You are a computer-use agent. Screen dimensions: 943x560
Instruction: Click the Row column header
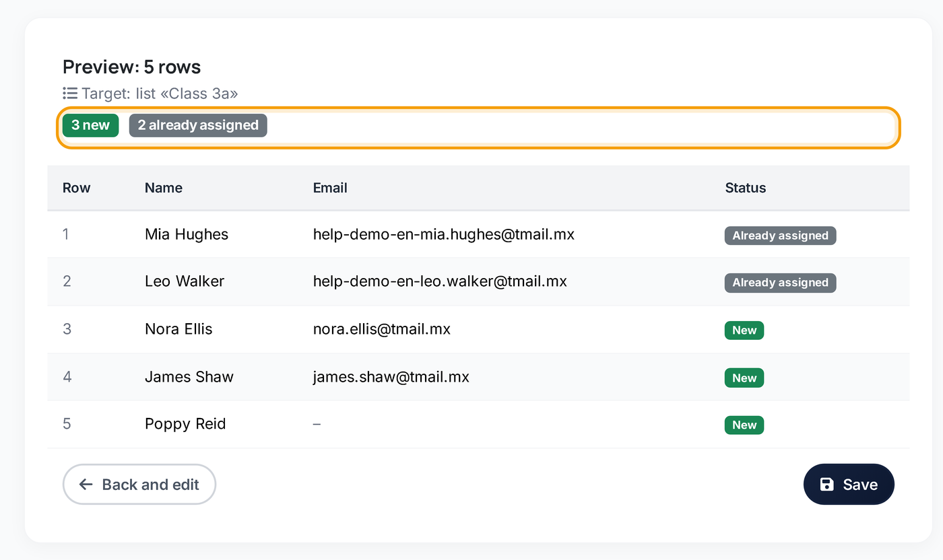tap(77, 188)
